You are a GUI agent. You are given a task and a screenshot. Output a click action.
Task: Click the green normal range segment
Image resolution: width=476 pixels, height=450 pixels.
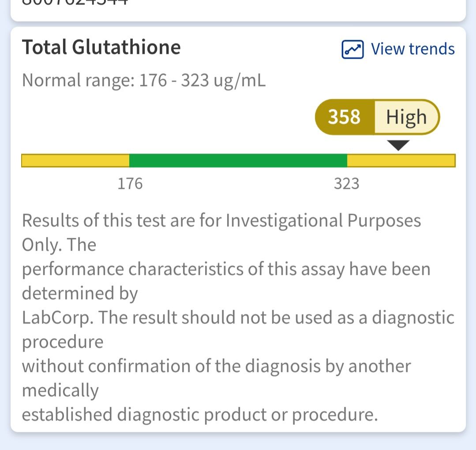coord(238,161)
